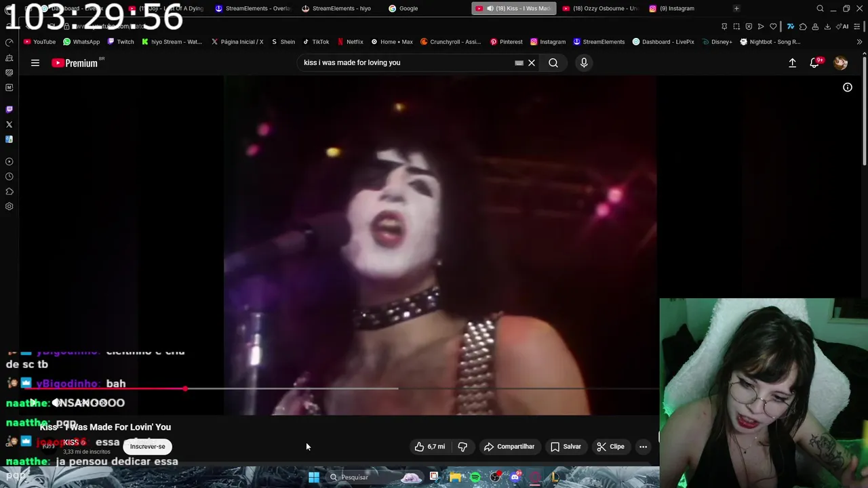Screen dimensions: 868x488
Task: Open the YouTube create upload icon
Action: coord(792,63)
